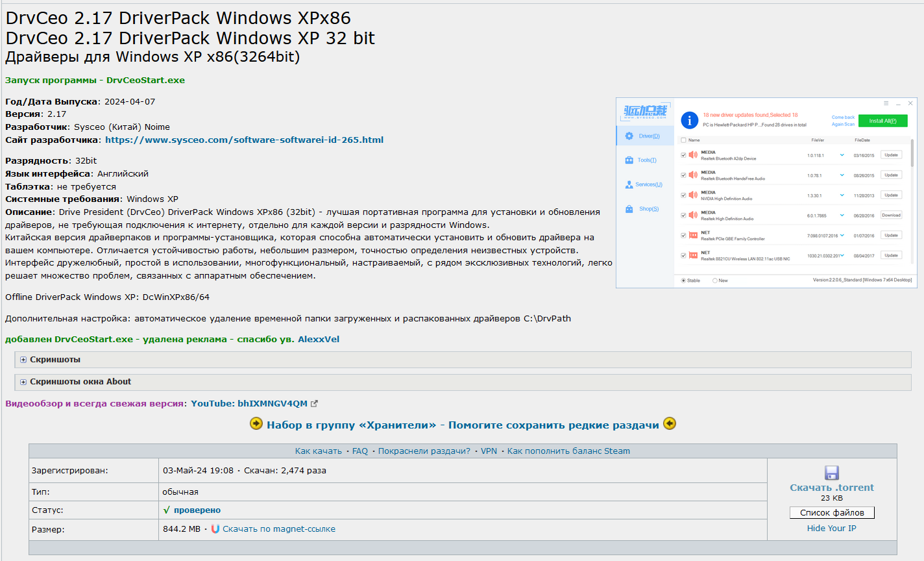Click the yellow arrow icon after 'редкие раздачи'
This screenshot has width=924, height=561.
click(x=670, y=424)
